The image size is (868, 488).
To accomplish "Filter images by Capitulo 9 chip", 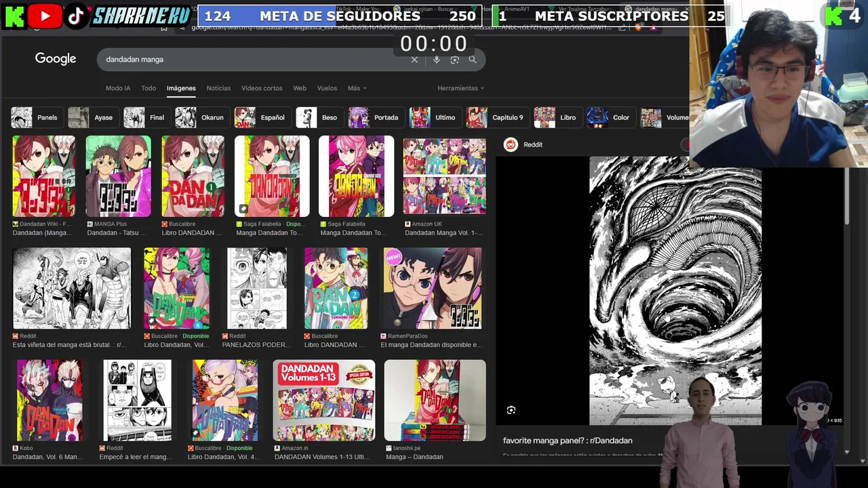I will pos(496,117).
